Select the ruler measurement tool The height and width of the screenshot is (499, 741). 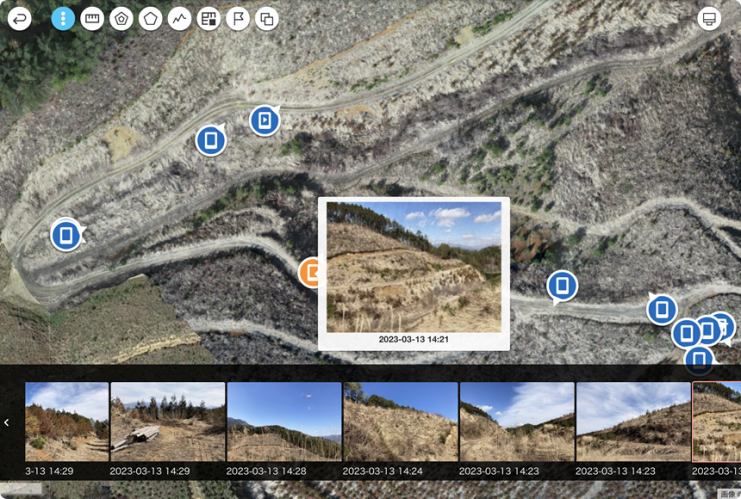pyautogui.click(x=92, y=19)
